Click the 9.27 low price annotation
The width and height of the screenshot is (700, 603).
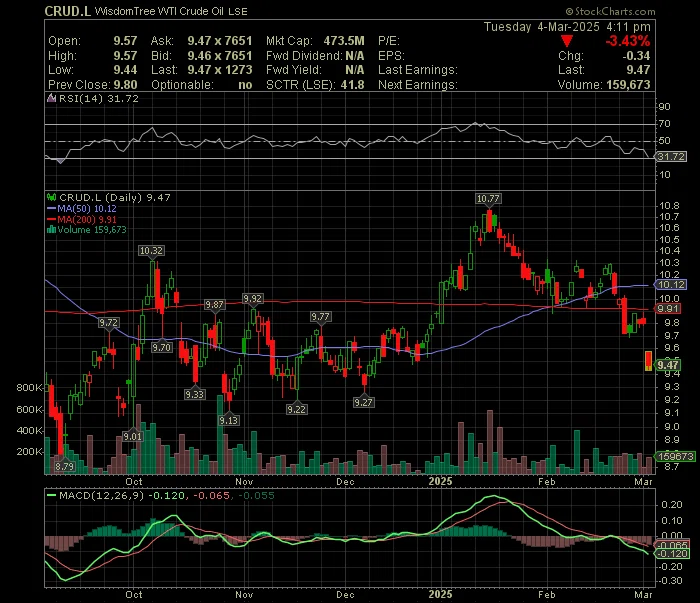363,402
